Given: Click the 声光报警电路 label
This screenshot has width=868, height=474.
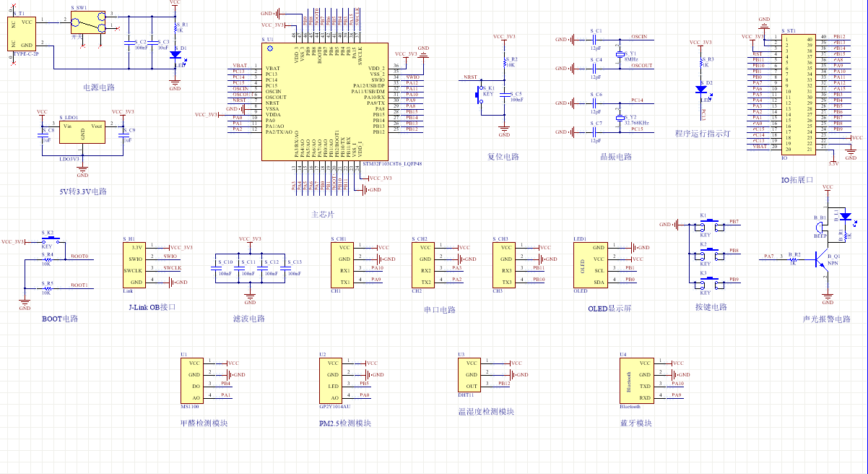Looking at the screenshot, I should (x=826, y=319).
